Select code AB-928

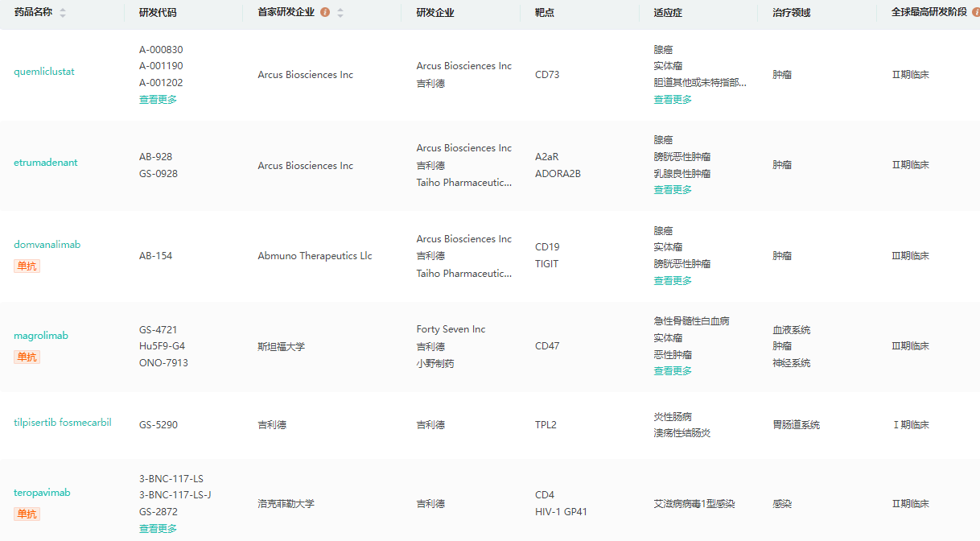point(156,157)
